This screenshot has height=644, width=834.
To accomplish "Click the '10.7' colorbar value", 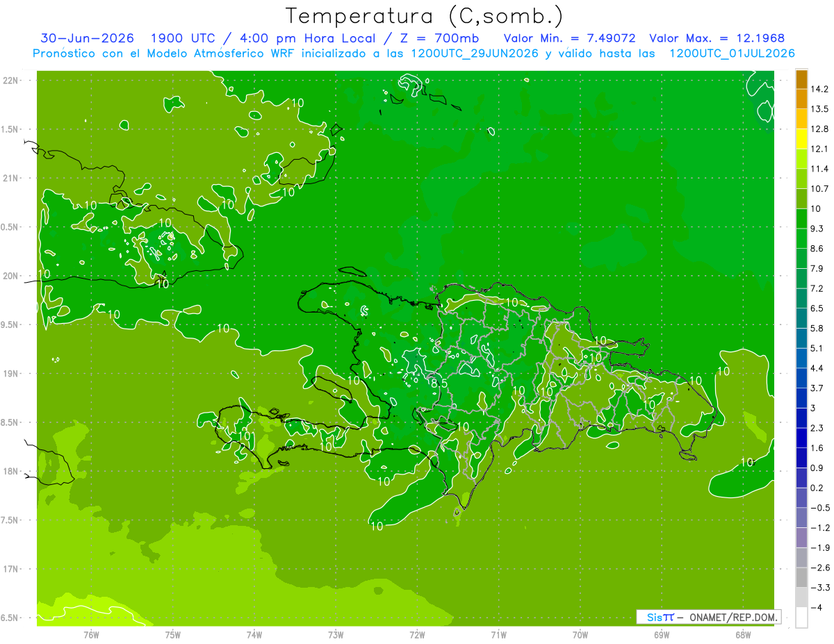I will 820,189.
